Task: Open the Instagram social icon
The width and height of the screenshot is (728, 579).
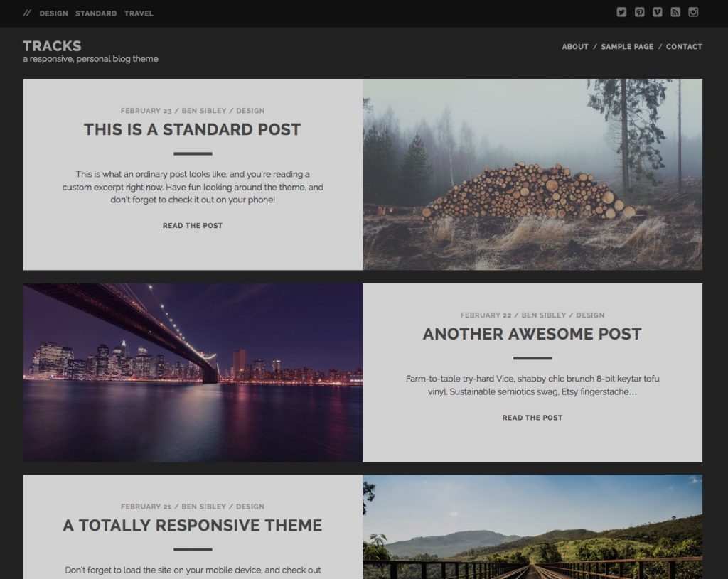Action: (x=694, y=12)
